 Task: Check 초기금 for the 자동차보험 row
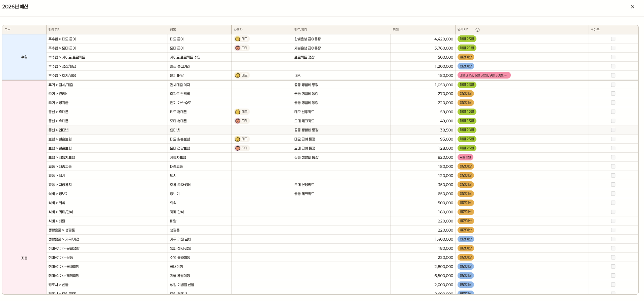613,157
